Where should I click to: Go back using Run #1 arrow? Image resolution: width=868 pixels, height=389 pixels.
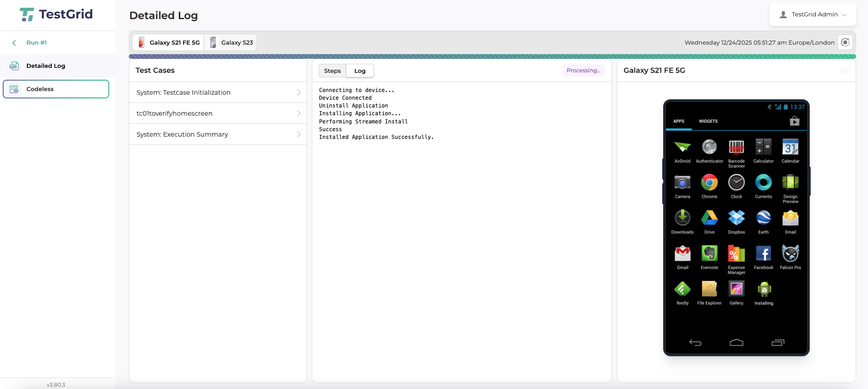15,43
